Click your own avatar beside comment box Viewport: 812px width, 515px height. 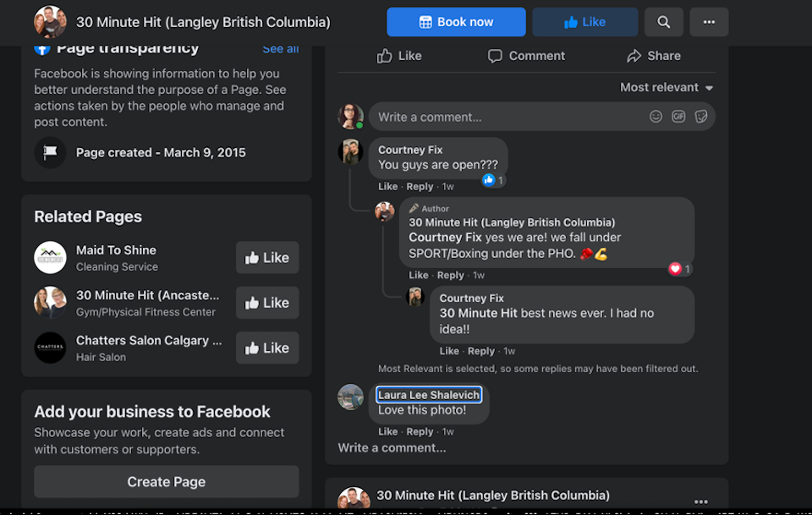point(350,116)
